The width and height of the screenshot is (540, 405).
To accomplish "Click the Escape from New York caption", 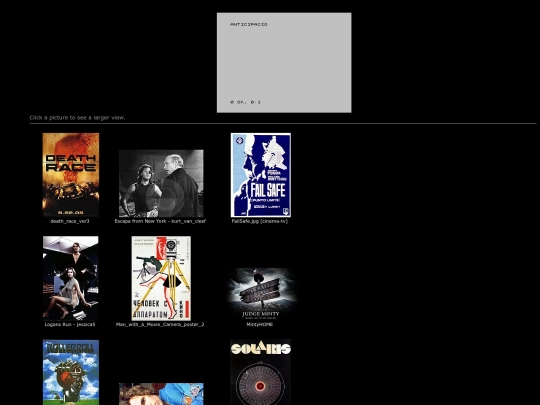I will point(160,221).
